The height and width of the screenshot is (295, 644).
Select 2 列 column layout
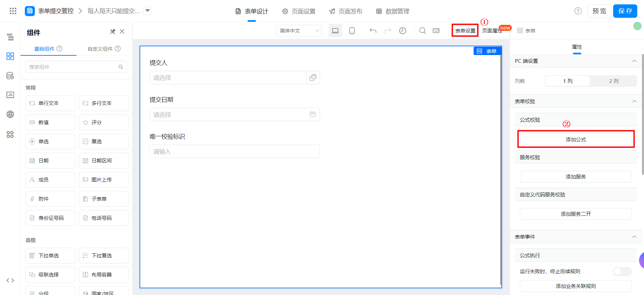pyautogui.click(x=613, y=81)
